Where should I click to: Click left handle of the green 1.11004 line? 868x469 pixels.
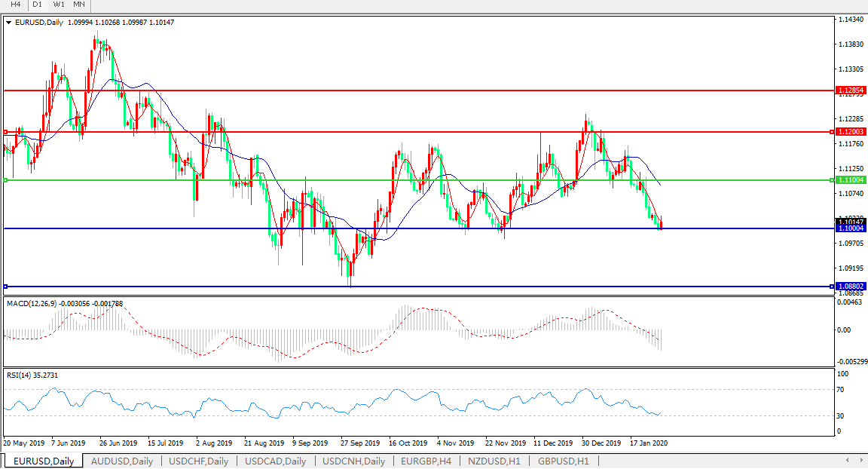tap(6, 180)
